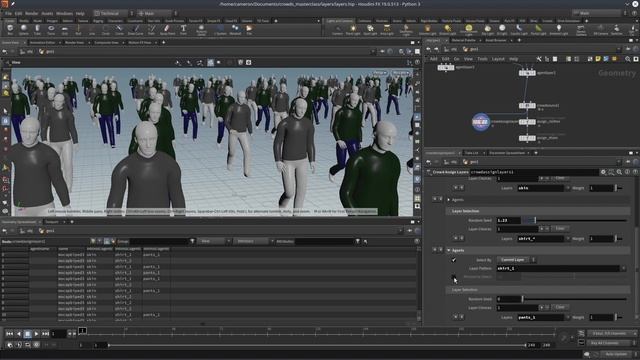Add a Portal Light from the shelf

538,29
